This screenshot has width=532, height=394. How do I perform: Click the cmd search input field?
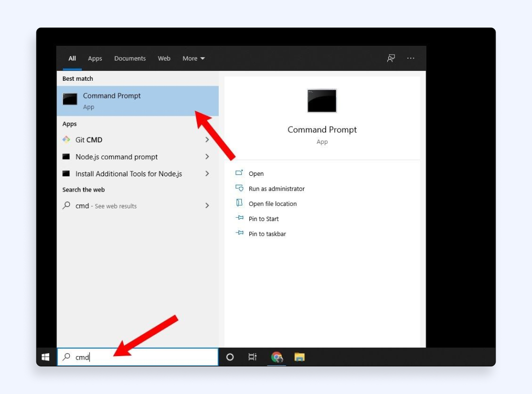(x=137, y=357)
